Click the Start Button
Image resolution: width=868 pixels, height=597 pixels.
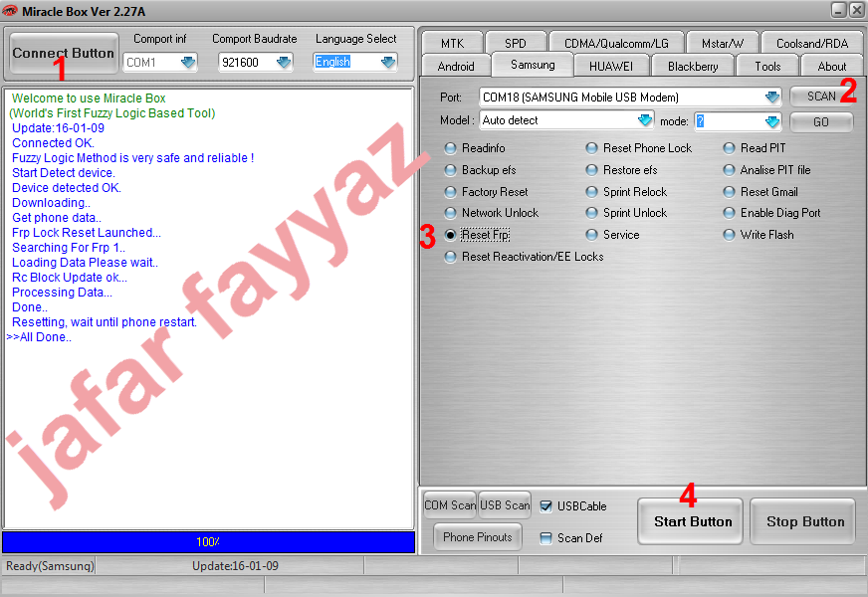(690, 521)
